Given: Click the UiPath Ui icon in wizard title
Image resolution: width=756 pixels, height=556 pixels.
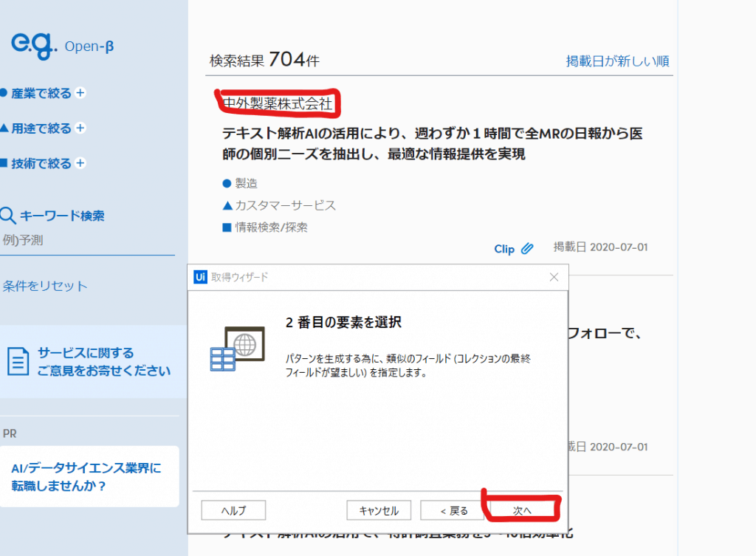Looking at the screenshot, I should click(x=199, y=277).
